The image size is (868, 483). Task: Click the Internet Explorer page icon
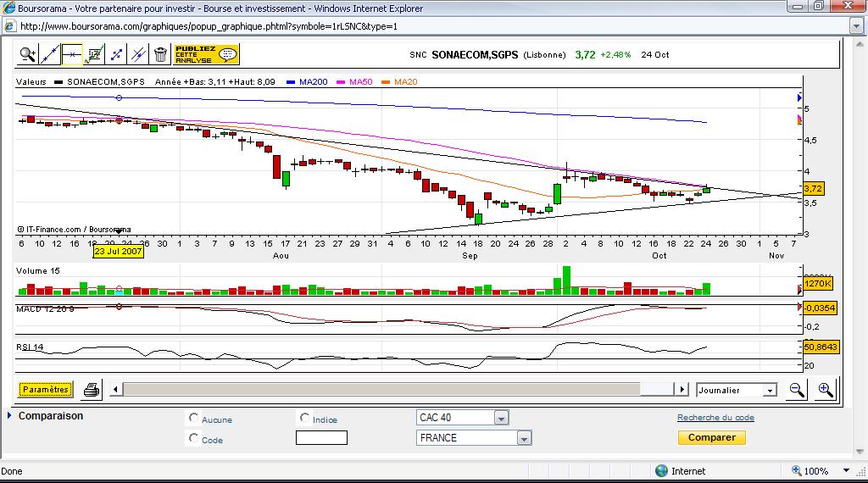pyautogui.click(x=10, y=26)
